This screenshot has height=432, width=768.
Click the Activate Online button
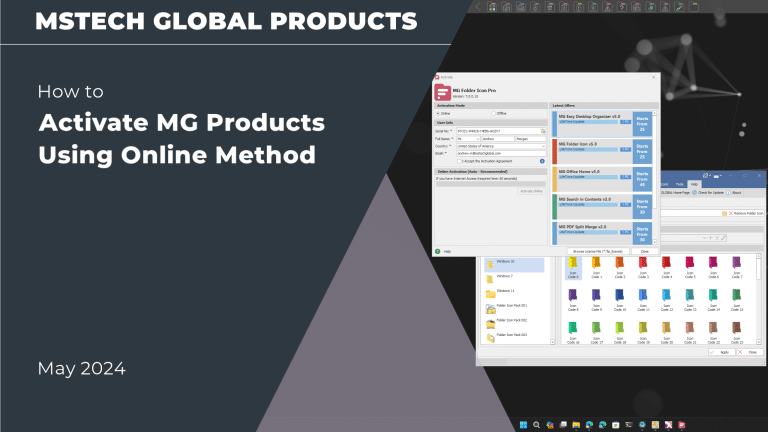[531, 191]
